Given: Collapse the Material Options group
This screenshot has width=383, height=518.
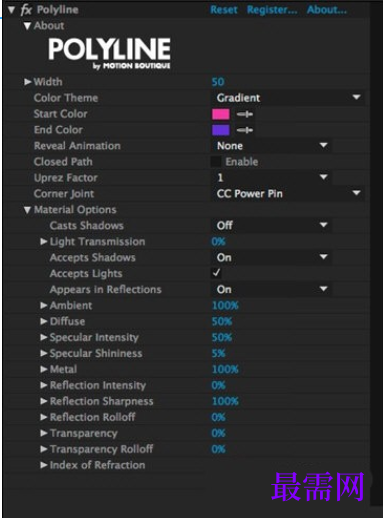Looking at the screenshot, I should [27, 210].
